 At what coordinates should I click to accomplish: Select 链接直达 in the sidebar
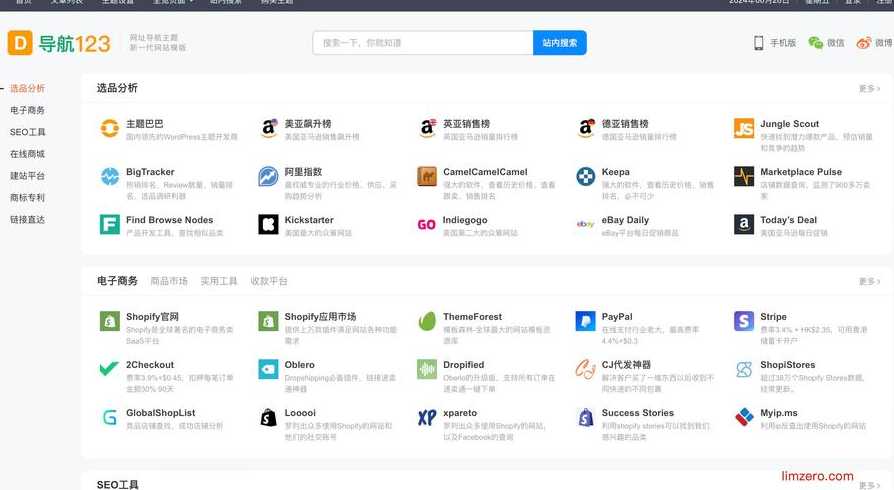(27, 219)
